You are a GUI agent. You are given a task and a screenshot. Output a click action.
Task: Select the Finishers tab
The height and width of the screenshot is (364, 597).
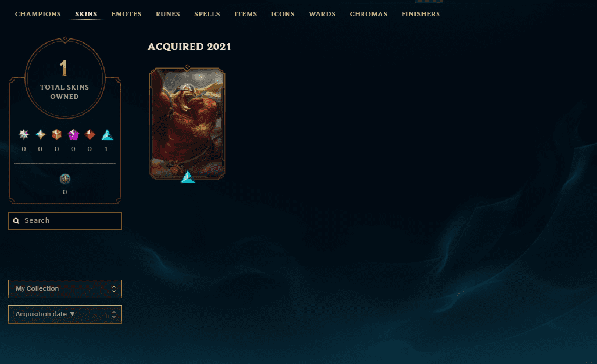tap(421, 14)
